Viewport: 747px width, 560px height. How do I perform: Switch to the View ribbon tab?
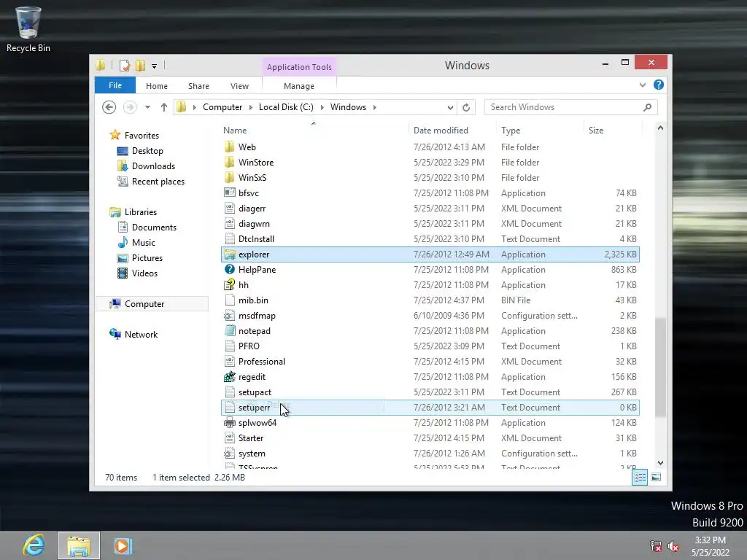pyautogui.click(x=239, y=86)
